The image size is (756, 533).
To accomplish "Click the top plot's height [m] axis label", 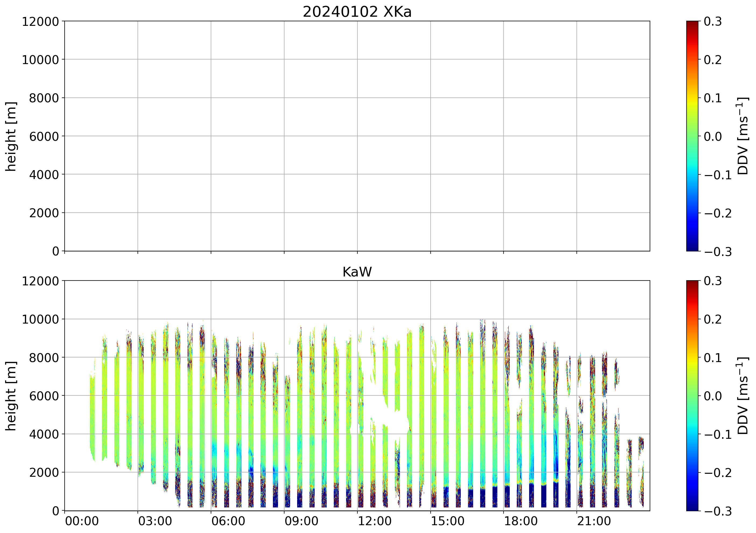I will tap(11, 136).
